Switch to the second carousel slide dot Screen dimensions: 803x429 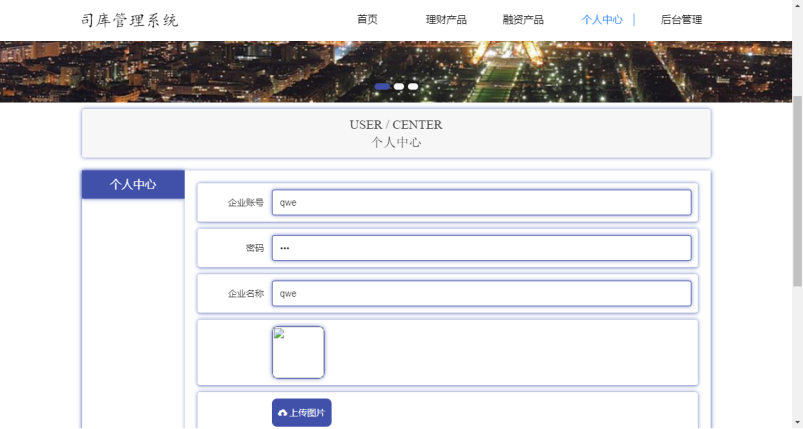click(x=399, y=87)
